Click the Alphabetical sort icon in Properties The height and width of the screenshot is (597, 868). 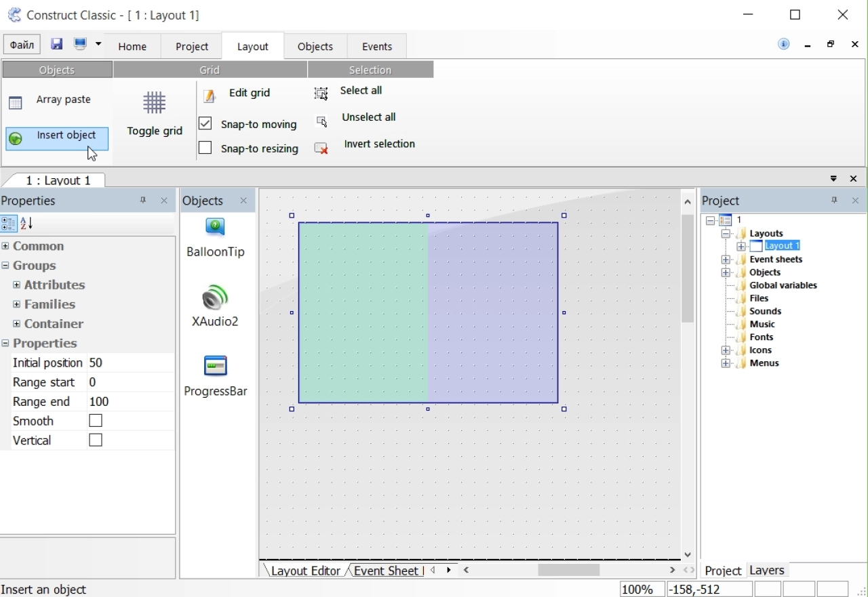coord(26,224)
